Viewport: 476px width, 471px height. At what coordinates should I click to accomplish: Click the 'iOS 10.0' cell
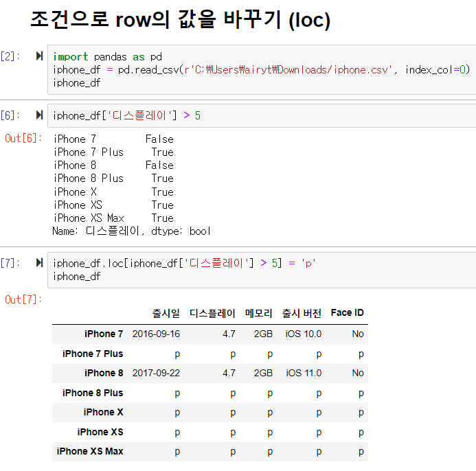[x=304, y=334]
